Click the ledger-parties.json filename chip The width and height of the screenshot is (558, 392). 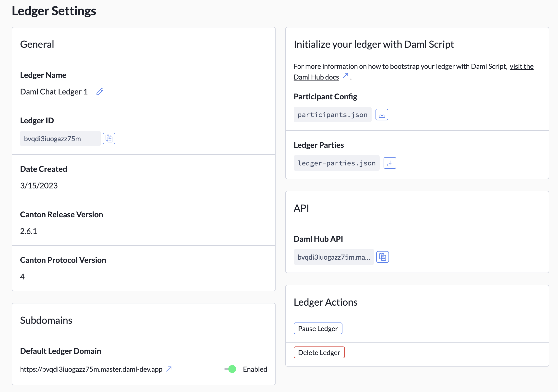point(336,163)
